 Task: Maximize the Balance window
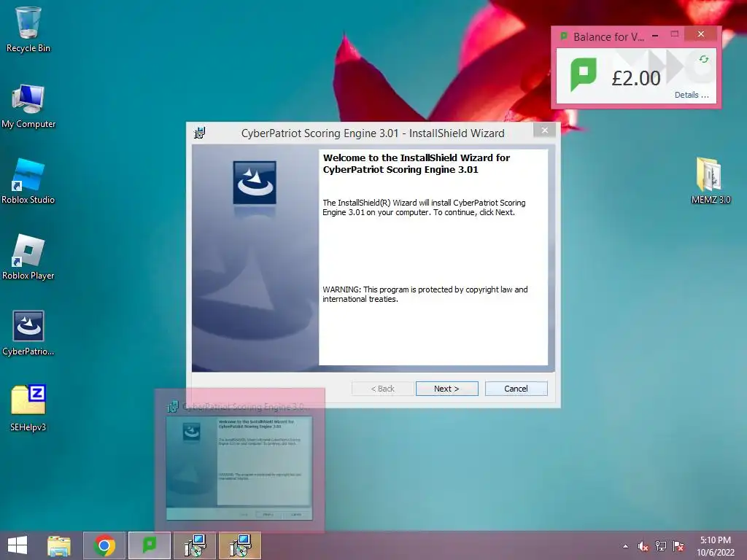(x=674, y=34)
